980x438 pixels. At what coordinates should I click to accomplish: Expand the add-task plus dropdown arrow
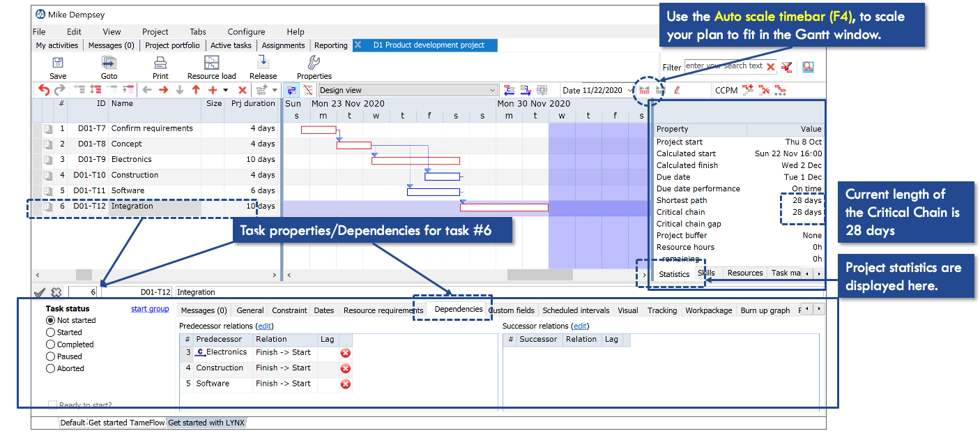click(225, 90)
